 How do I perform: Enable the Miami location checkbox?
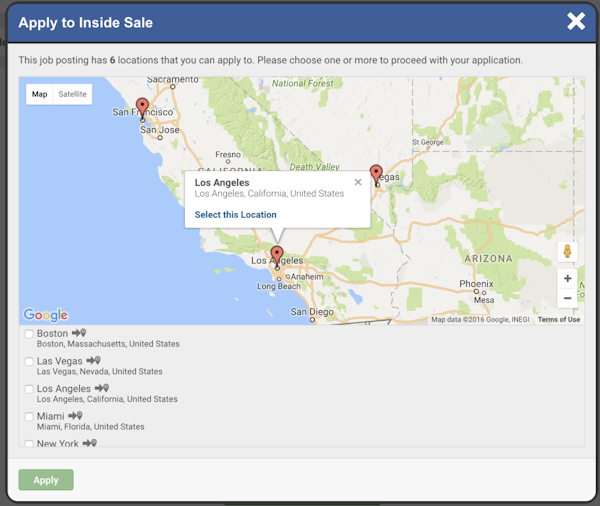[x=30, y=417]
